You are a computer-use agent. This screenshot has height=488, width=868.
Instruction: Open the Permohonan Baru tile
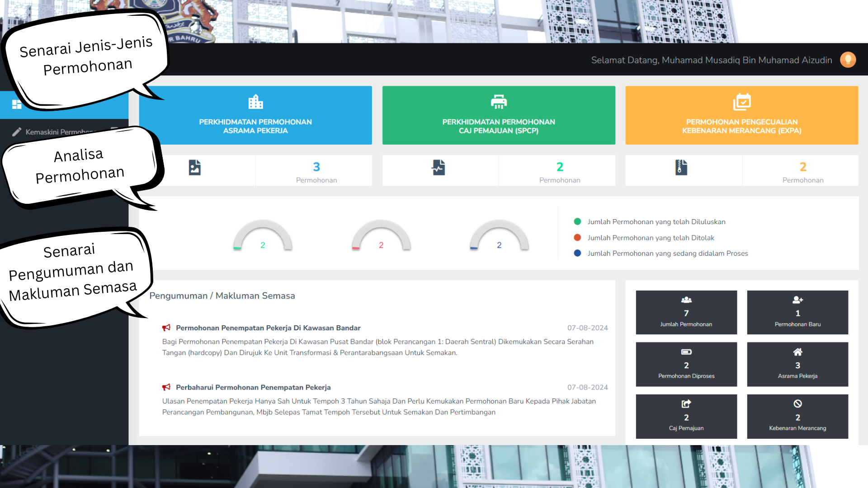pos(797,312)
